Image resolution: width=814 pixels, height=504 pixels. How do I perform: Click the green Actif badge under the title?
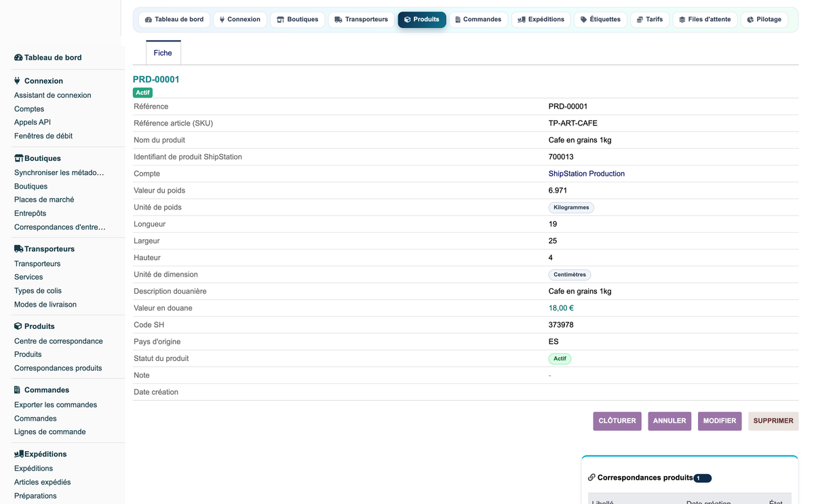(x=142, y=92)
